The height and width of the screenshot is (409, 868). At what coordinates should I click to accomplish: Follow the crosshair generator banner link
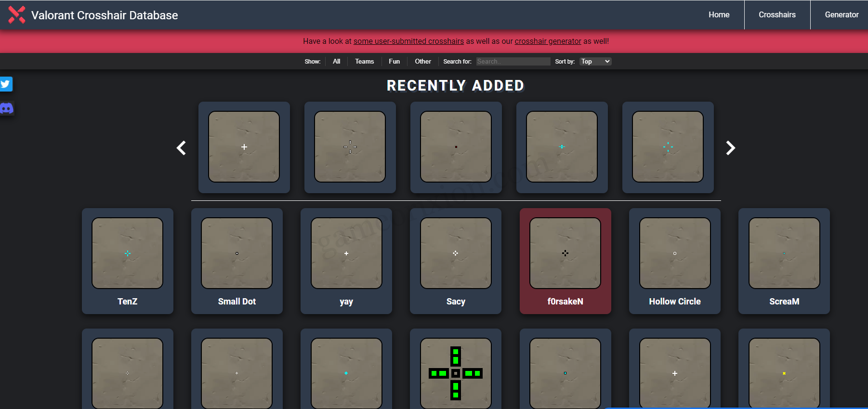coord(548,41)
